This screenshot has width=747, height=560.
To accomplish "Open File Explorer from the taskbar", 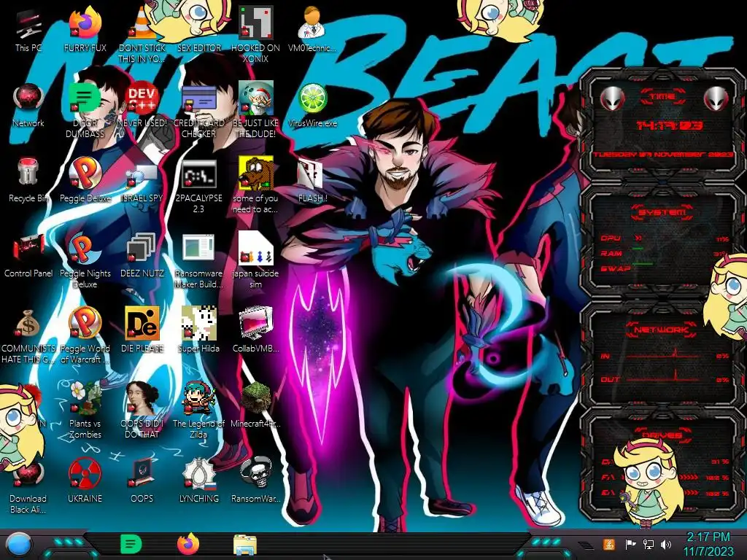I will pos(245,545).
